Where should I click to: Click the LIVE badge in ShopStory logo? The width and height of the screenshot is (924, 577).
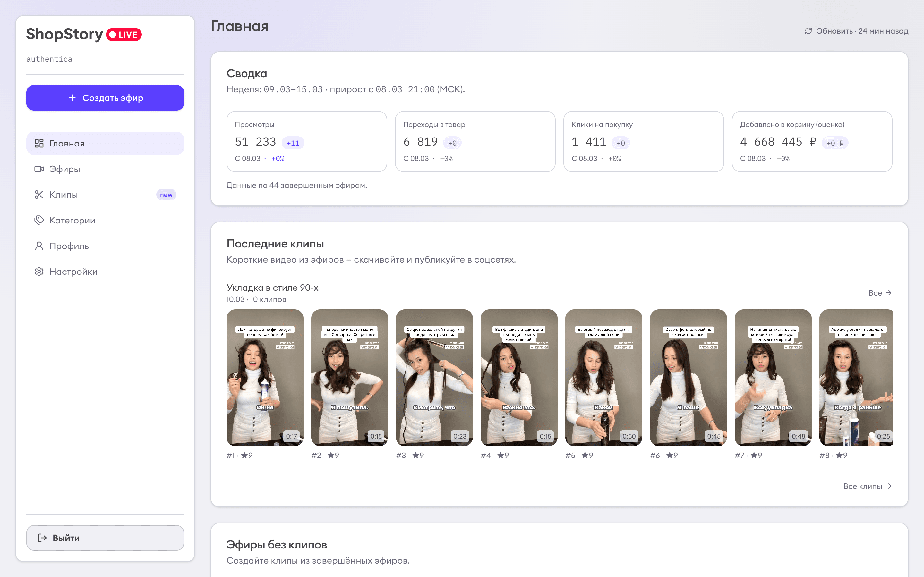tap(124, 34)
